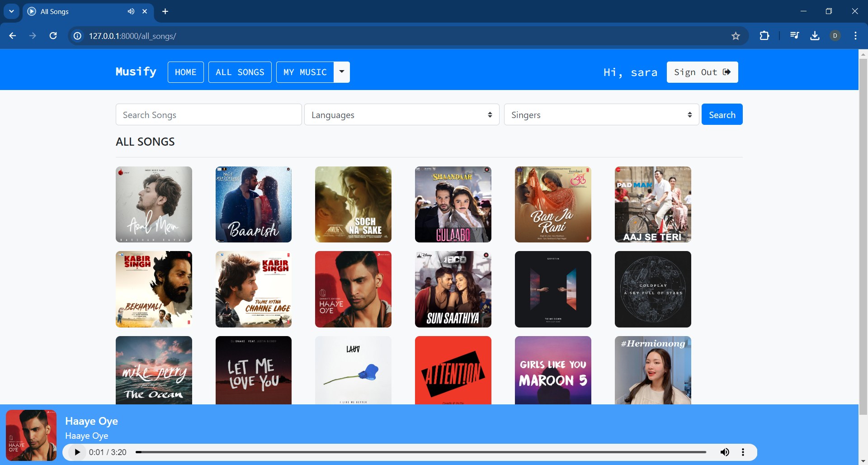Open MY MUSIC nav item

[305, 72]
